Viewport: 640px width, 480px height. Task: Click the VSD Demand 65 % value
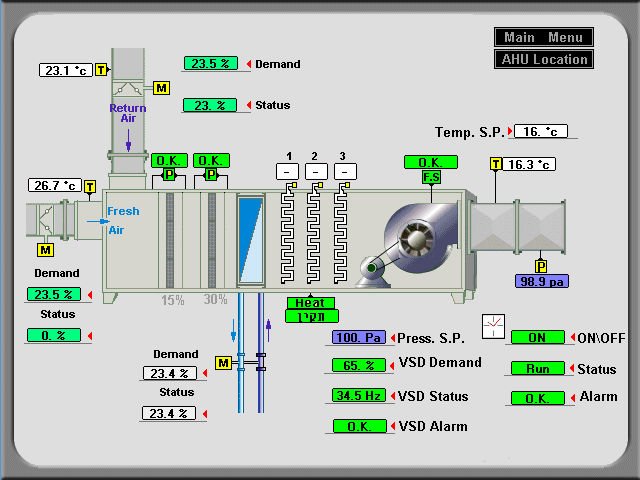[x=359, y=365]
